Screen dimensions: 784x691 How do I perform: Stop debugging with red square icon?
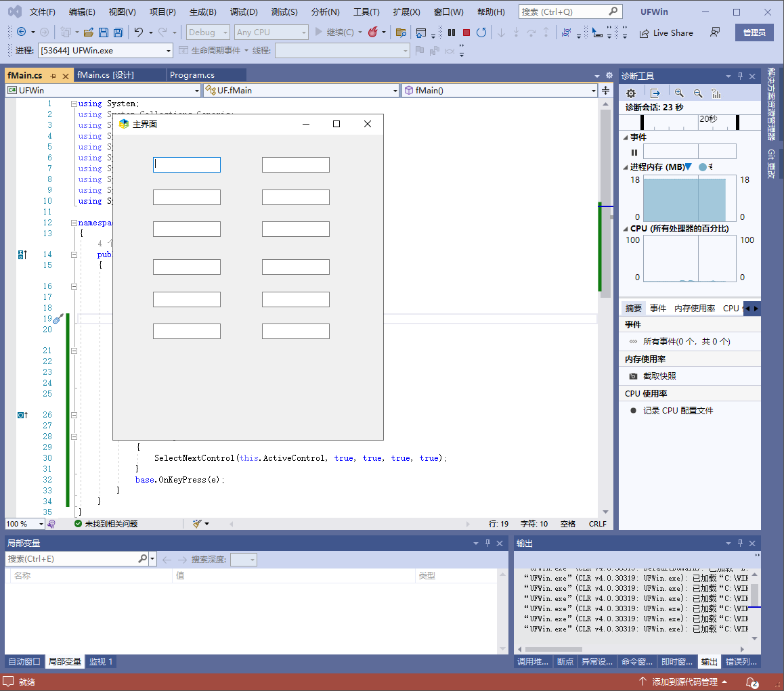coord(466,32)
